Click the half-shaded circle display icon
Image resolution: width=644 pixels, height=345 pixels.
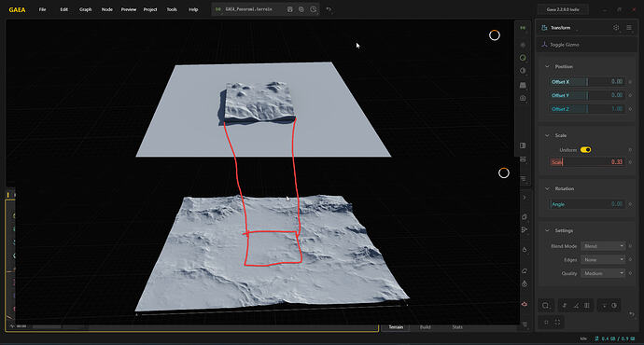[523, 71]
